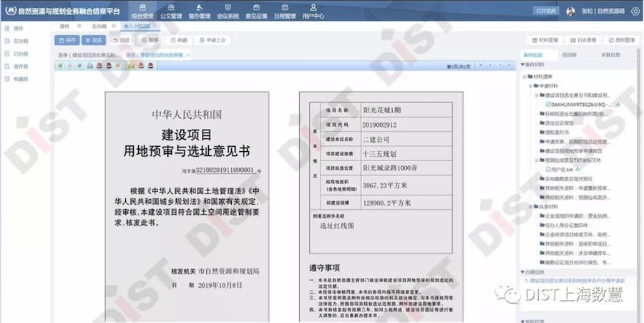Click the settings gear icon in the header

pyautogui.click(x=635, y=11)
